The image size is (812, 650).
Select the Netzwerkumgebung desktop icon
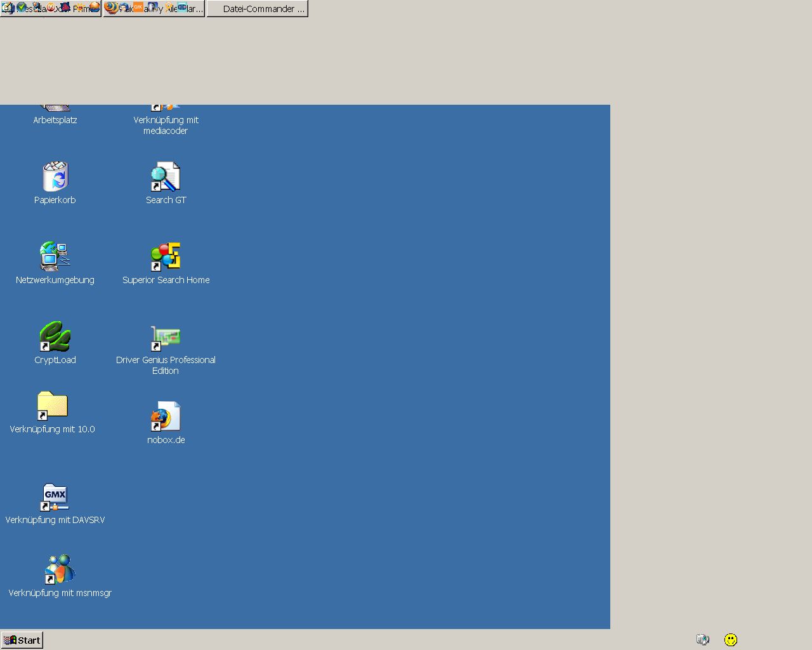(55, 257)
